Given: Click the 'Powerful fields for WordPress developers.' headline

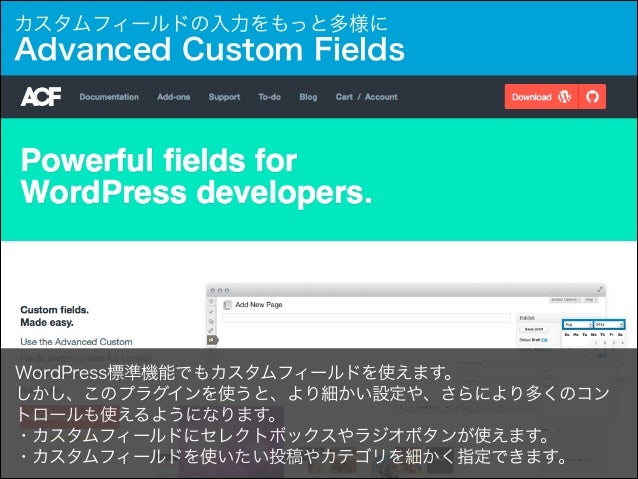Looking at the screenshot, I should [197, 176].
